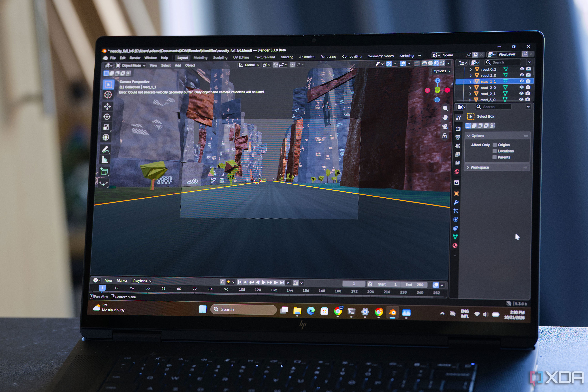Open the Add menu in viewport header
This screenshot has width=588, height=392.
(x=178, y=65)
